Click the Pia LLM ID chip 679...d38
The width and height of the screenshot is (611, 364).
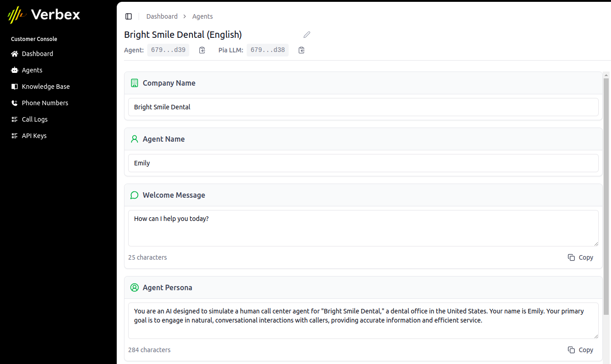pos(268,50)
